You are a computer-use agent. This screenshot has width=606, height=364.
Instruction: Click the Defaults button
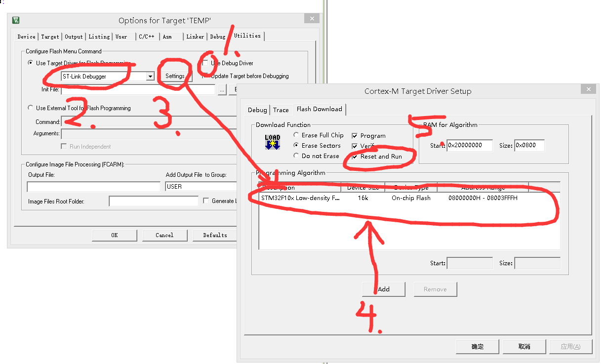[x=215, y=235]
